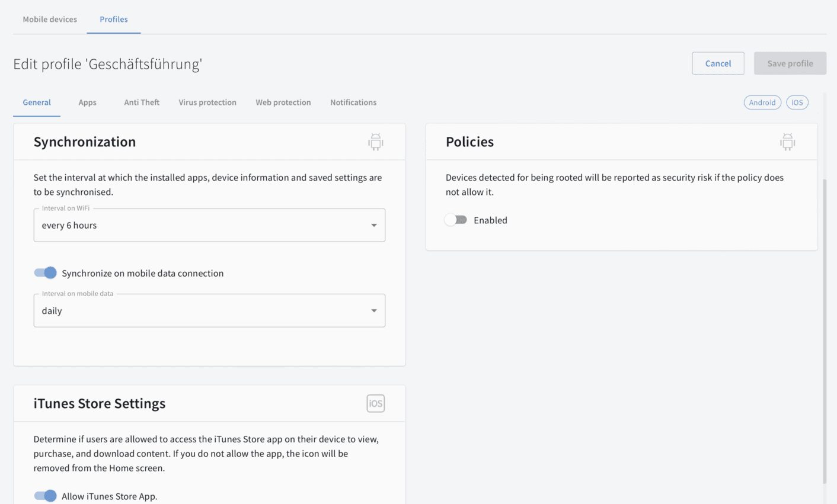837x504 pixels.
Task: Click the vertical scrollbar on the right
Action: 824,332
